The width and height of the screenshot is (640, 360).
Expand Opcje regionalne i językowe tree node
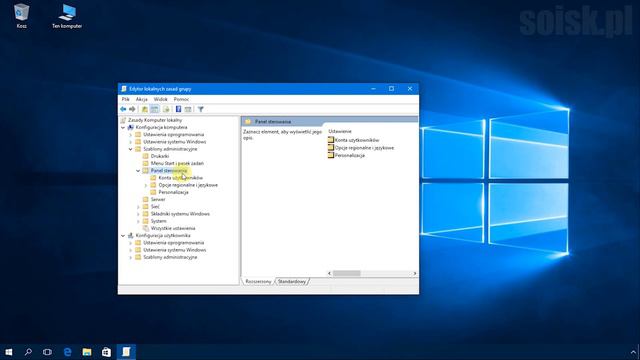pyautogui.click(x=146, y=185)
